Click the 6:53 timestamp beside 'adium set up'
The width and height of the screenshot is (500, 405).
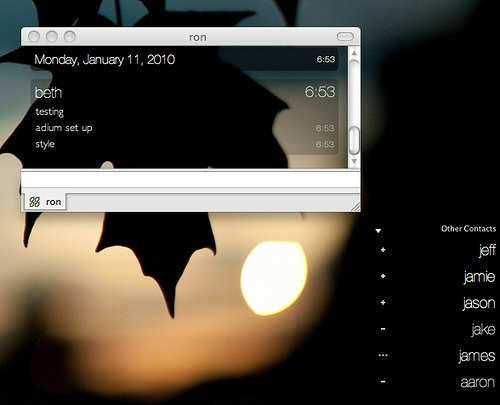click(325, 128)
